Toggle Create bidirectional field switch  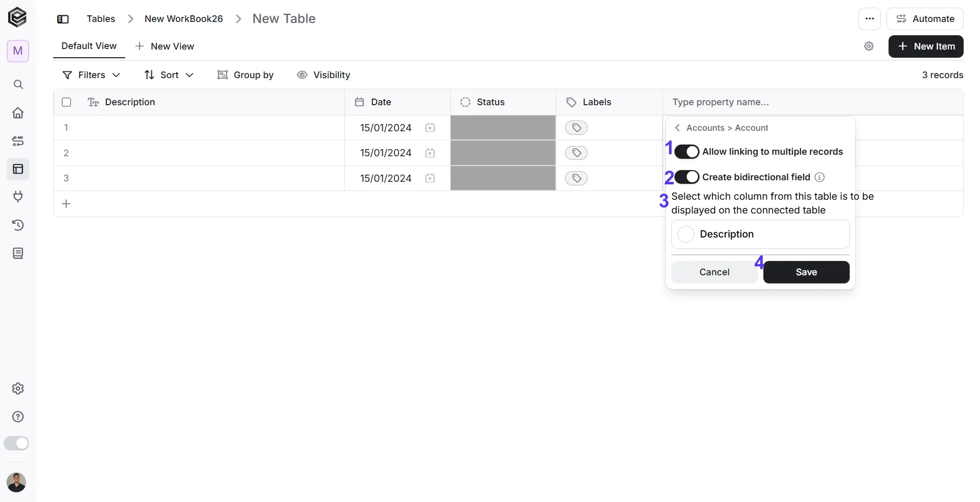point(687,177)
